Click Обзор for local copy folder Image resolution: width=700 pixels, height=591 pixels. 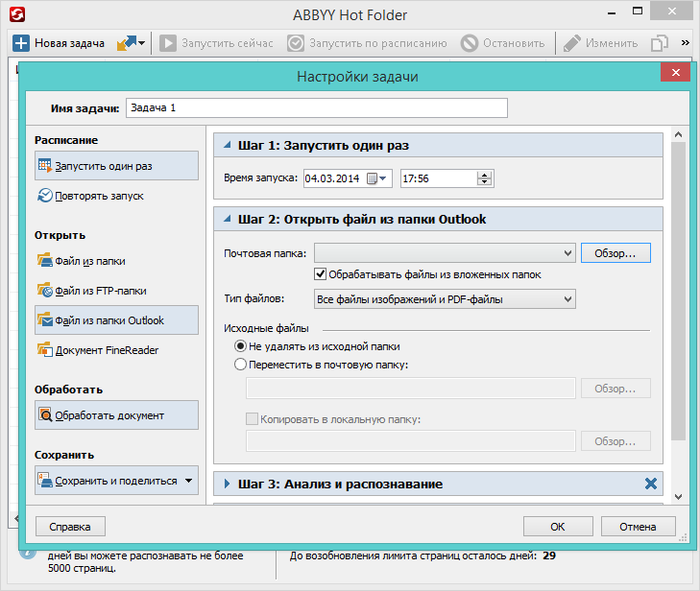pyautogui.click(x=616, y=441)
